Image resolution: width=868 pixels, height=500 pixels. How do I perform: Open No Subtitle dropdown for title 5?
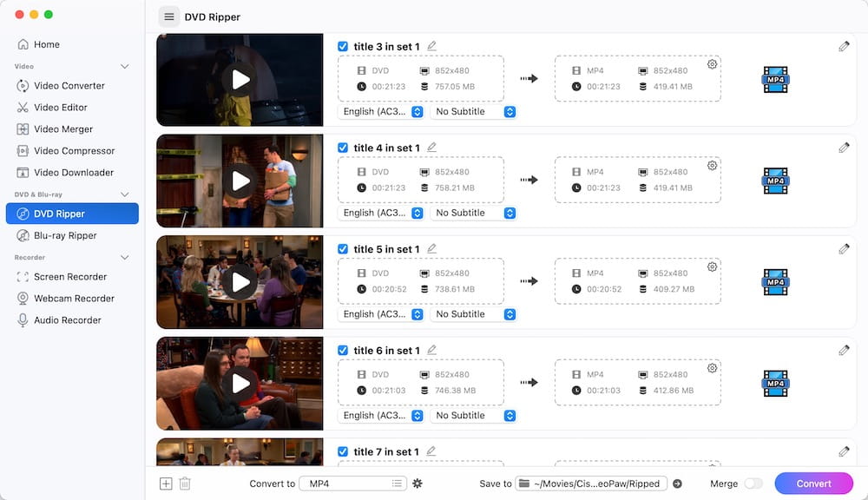pyautogui.click(x=476, y=314)
